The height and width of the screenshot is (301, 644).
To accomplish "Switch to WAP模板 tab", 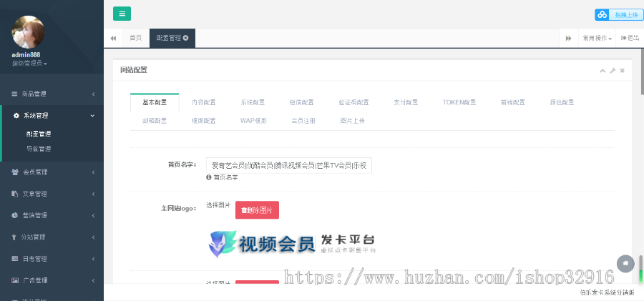I will pyautogui.click(x=253, y=121).
